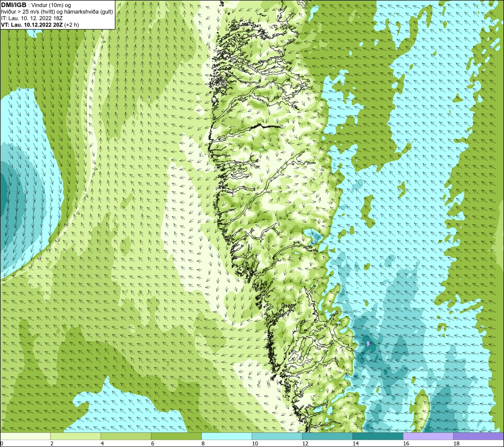Click the scale label '2'
The height and width of the screenshot is (447, 504).
52,444
